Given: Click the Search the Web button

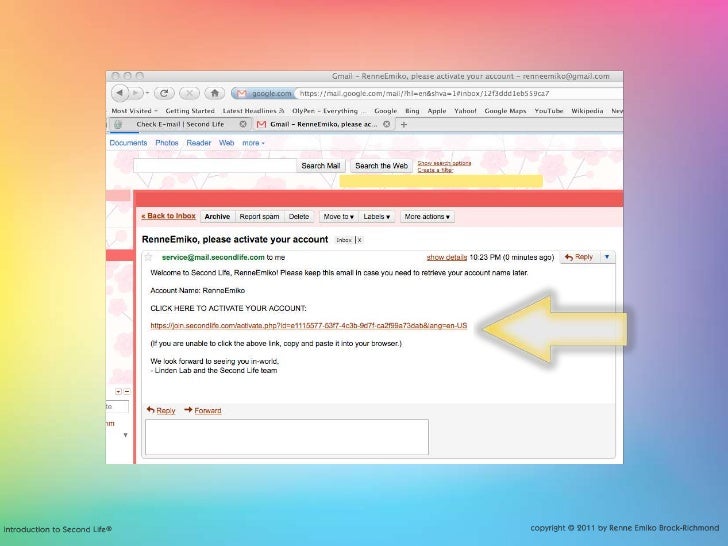Looking at the screenshot, I should click(381, 166).
